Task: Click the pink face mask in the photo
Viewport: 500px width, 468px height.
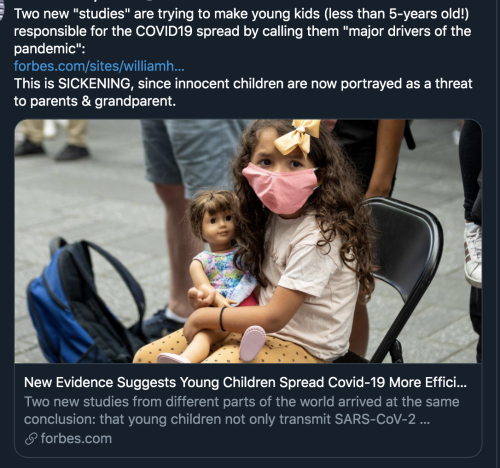Action: [x=279, y=188]
